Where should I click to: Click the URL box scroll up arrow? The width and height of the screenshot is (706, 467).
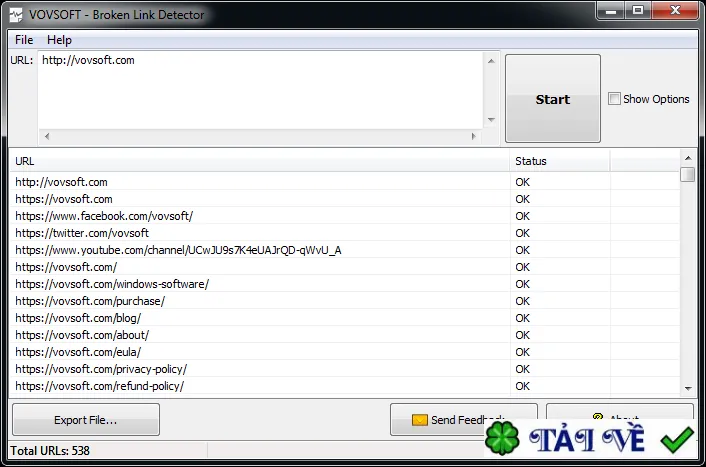point(491,60)
